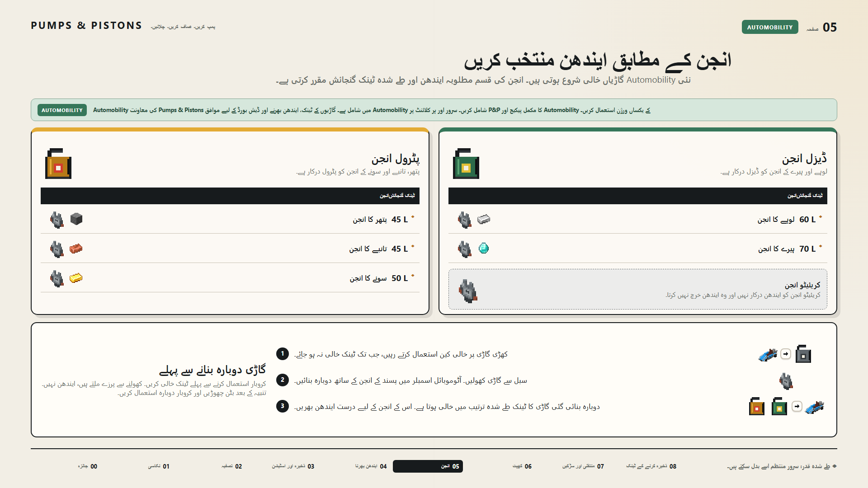Click the green diesel jerry can icon
The image size is (868, 488).
[x=466, y=164]
